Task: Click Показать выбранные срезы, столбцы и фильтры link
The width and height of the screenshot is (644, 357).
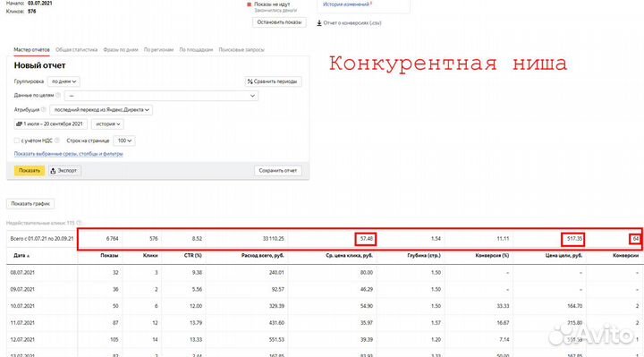Action: (x=69, y=154)
